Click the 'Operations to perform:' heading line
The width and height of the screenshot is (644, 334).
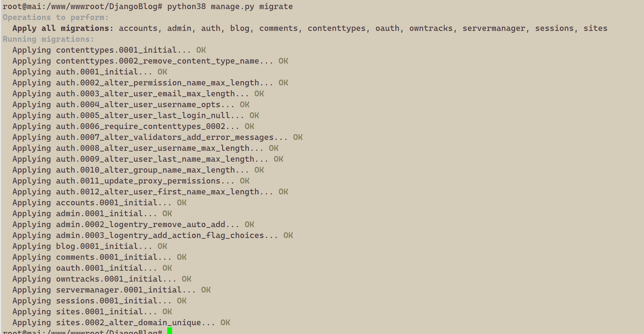[x=56, y=18]
